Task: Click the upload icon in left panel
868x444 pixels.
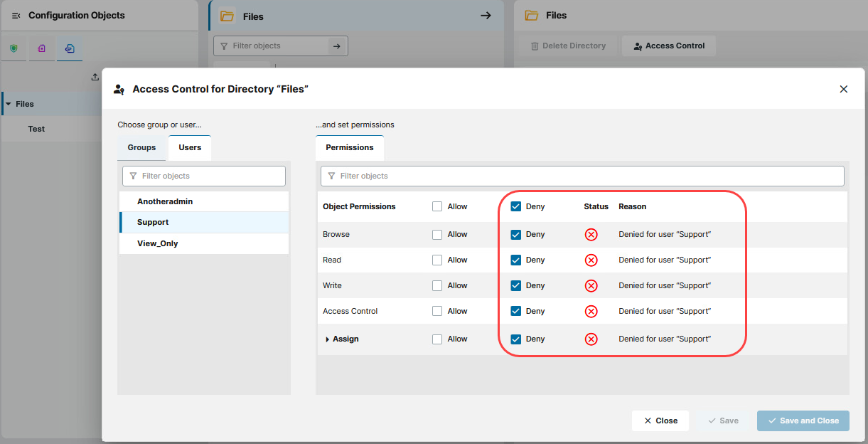Action: 95,77
